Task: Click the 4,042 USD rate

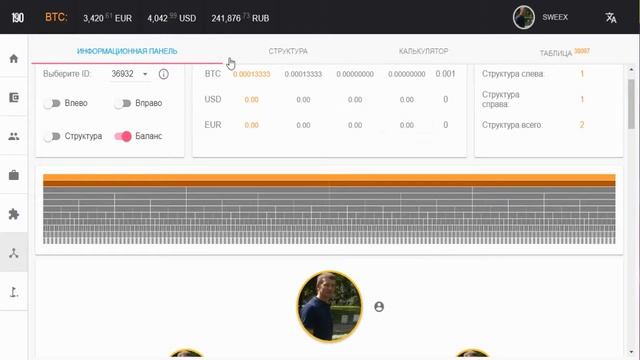Action: click(171, 18)
